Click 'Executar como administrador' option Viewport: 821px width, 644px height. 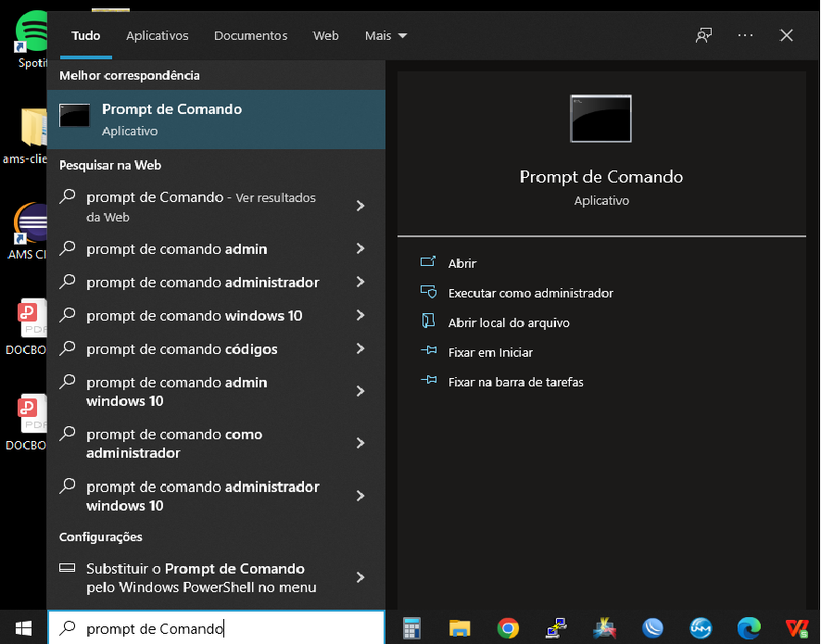point(530,293)
